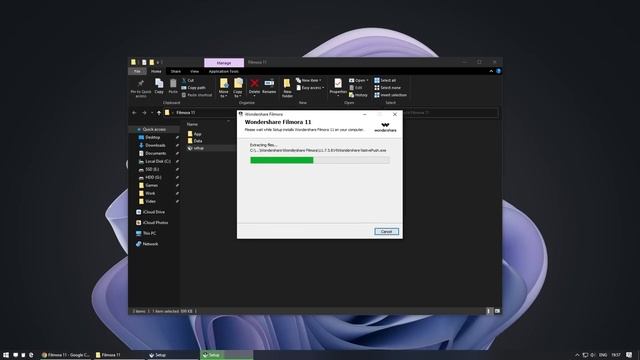The width and height of the screenshot is (640, 360).
Task: Open the Filmora 11 Chrome taskbar item
Action: point(65,355)
